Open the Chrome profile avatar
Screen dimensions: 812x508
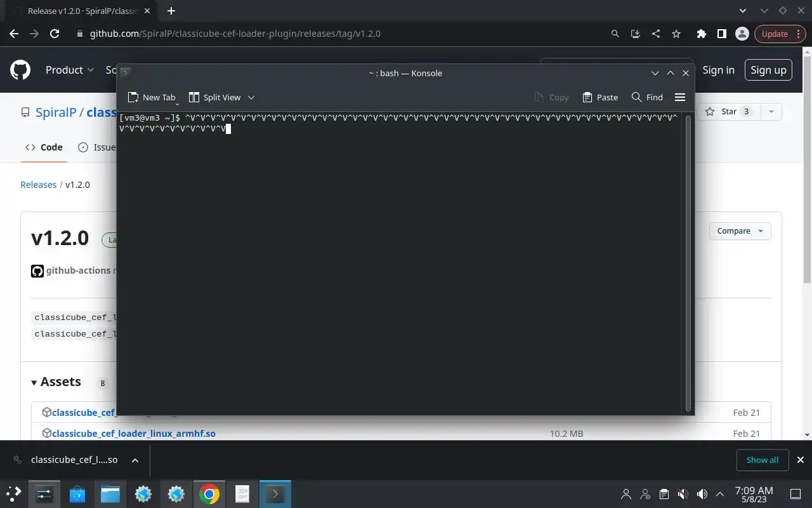(742, 34)
